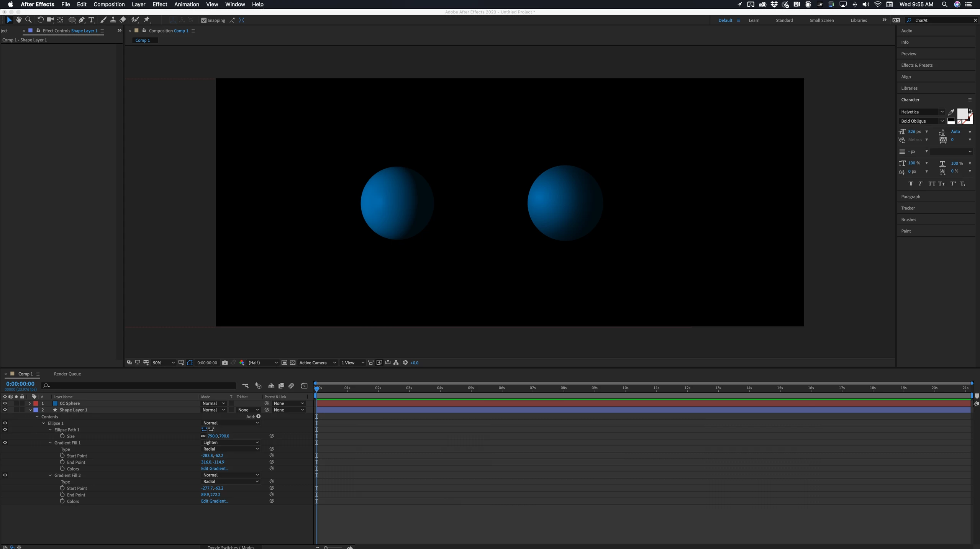Screen dimensions: 980x549
Task: Toggle Gradient Fill 2 visibility eye
Action: 5,475
